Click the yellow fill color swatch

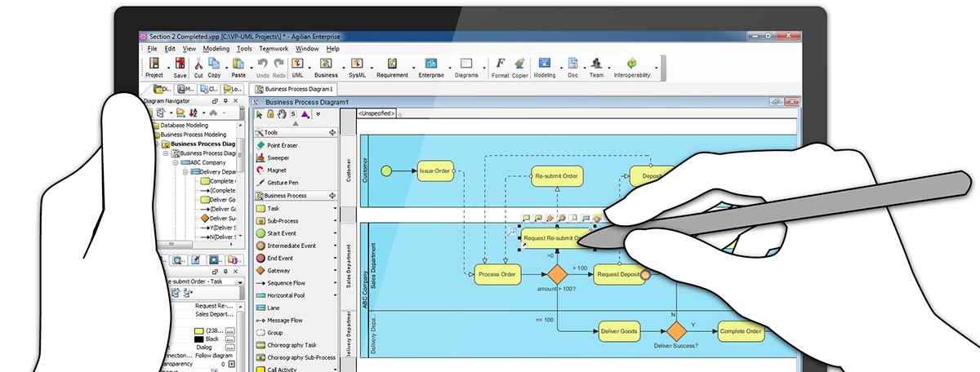coord(198,331)
